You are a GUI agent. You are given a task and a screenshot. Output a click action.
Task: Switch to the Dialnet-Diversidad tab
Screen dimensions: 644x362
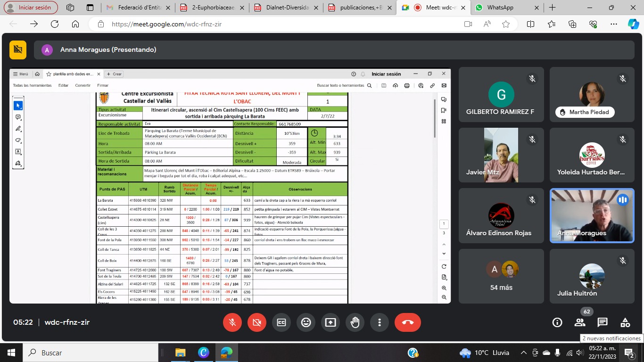coord(286,8)
